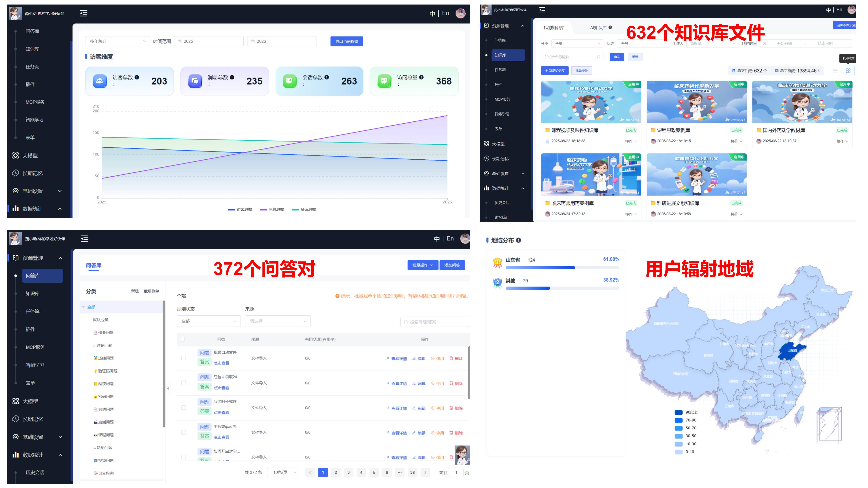This screenshot has height=488, width=868.
Task: Open the 操作 menu on the 课程视频及课件知识库 card
Action: tap(631, 142)
